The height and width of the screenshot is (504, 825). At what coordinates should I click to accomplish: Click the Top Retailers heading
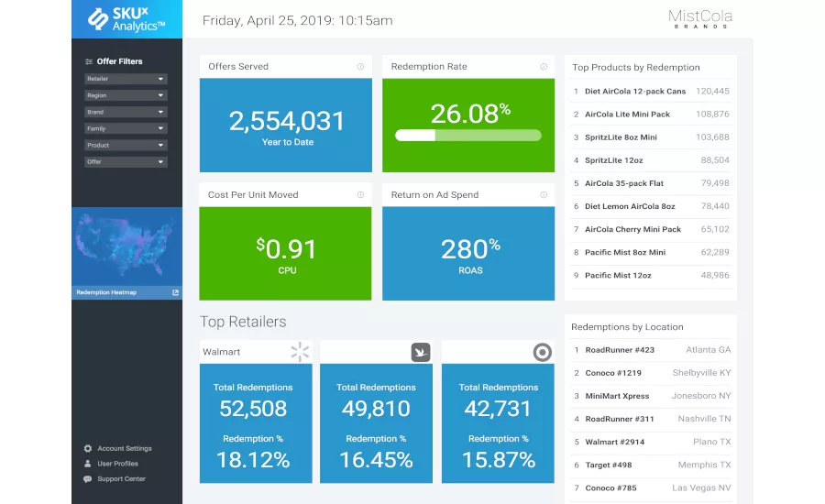click(x=243, y=322)
